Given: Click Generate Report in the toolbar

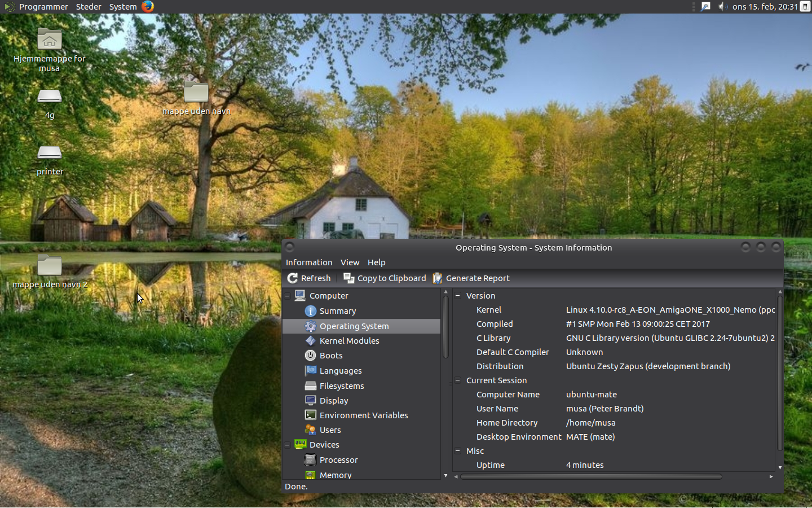Looking at the screenshot, I should [x=471, y=278].
